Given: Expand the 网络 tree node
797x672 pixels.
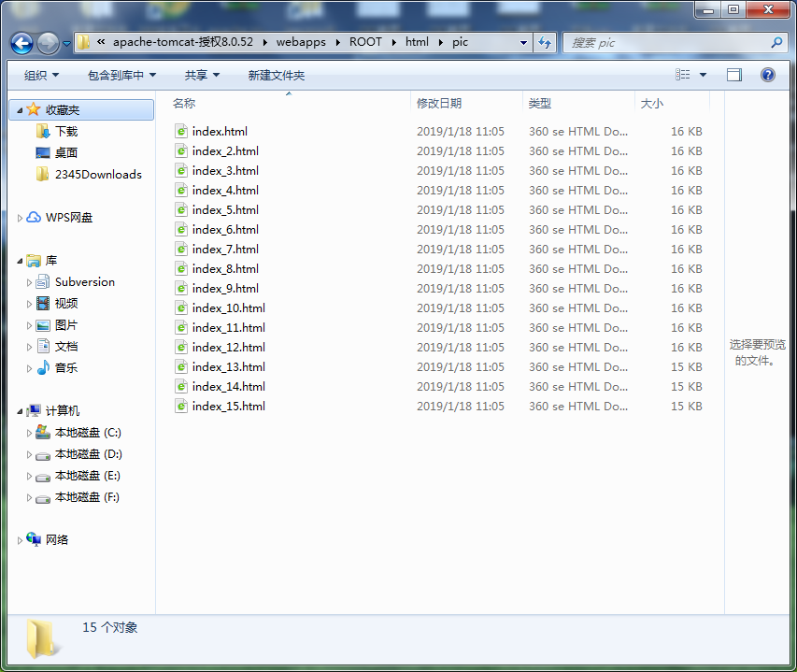Looking at the screenshot, I should click(20, 540).
